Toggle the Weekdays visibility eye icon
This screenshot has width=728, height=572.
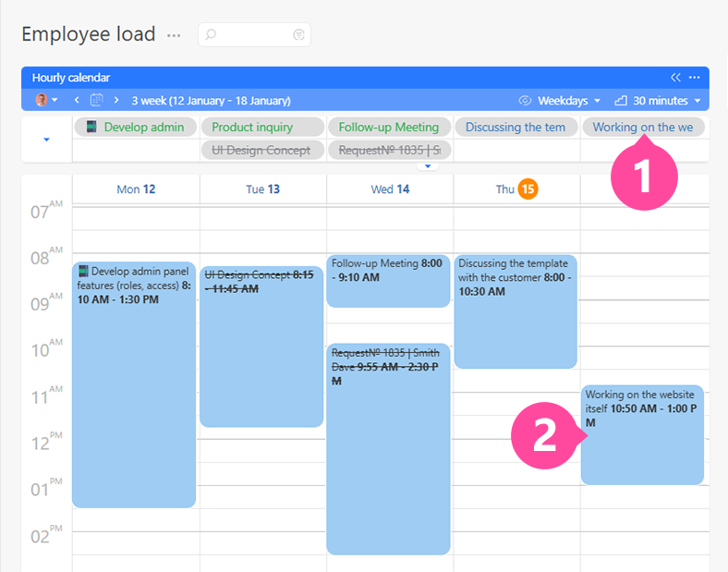526,100
